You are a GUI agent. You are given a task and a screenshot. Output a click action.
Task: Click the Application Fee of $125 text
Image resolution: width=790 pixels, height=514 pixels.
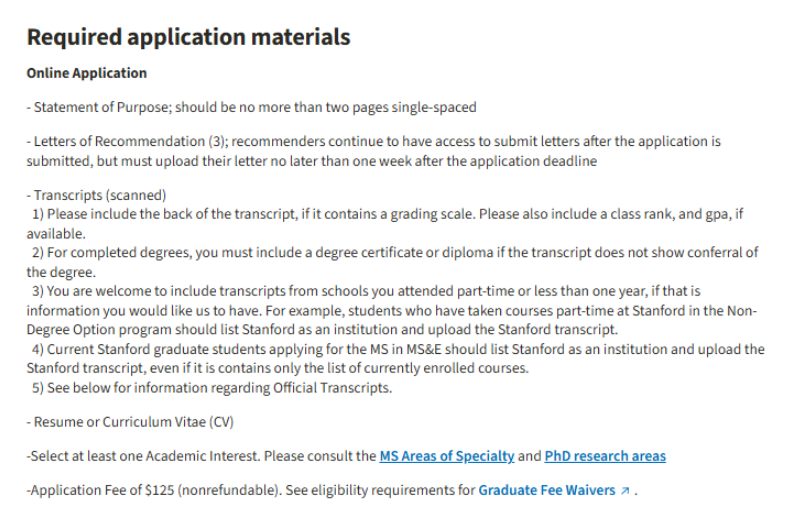100,490
